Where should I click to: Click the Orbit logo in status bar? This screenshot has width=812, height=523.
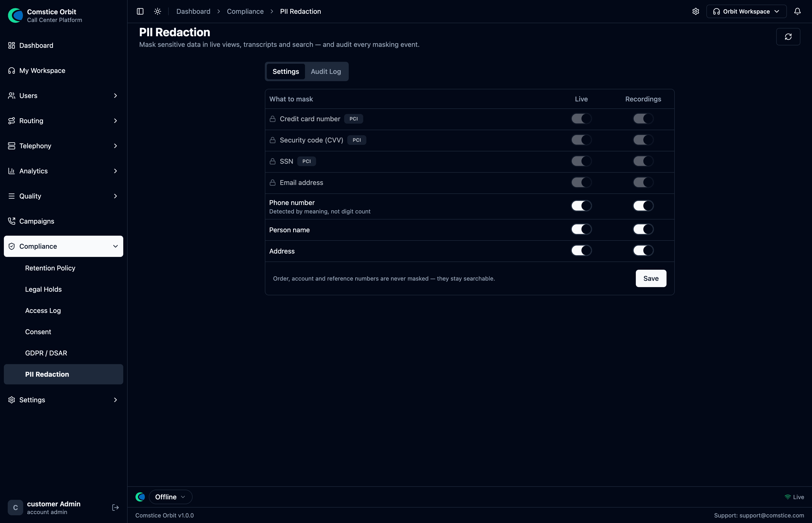pos(140,497)
